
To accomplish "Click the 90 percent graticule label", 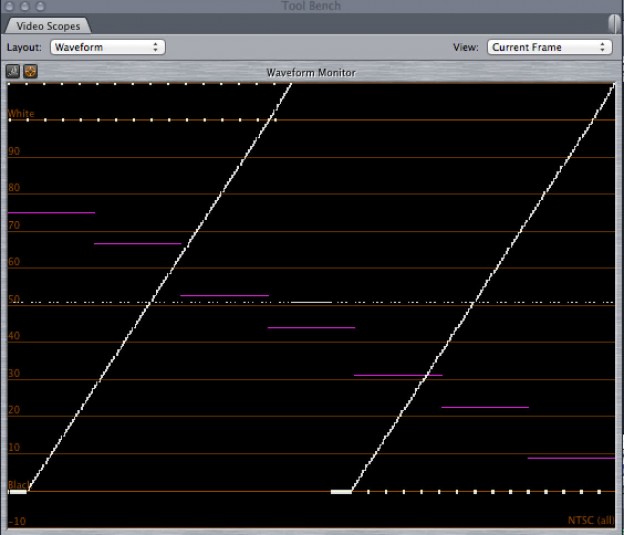I will pyautogui.click(x=14, y=151).
